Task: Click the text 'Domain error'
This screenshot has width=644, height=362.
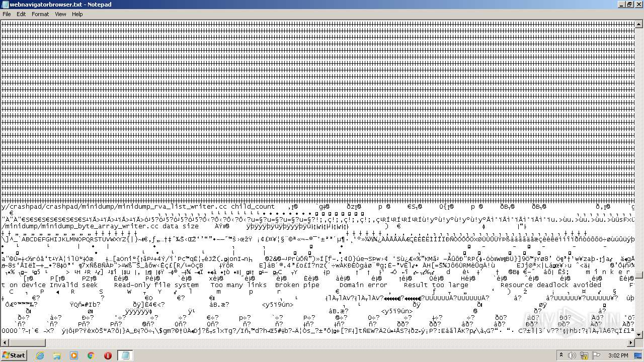Action: point(363,285)
